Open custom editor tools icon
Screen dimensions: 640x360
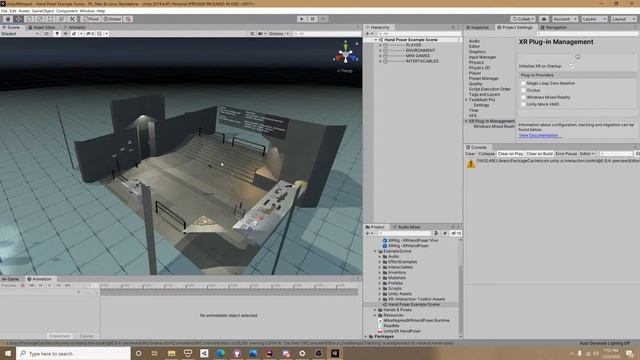pyautogui.click(x=72, y=19)
